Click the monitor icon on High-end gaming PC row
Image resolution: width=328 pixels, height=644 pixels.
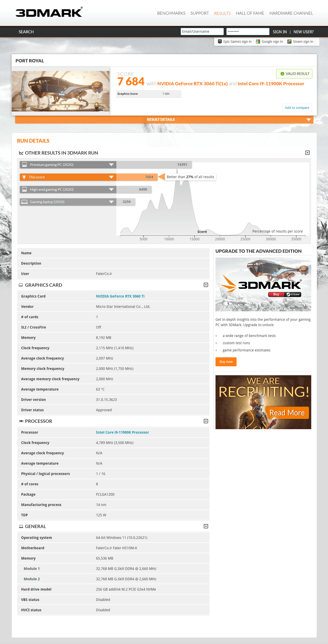point(25,189)
